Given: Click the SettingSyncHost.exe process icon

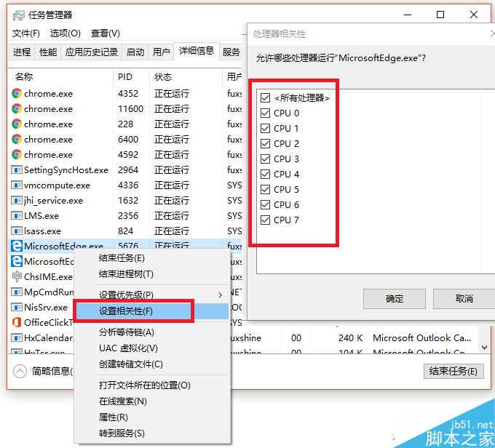Looking at the screenshot, I should 17,169.
